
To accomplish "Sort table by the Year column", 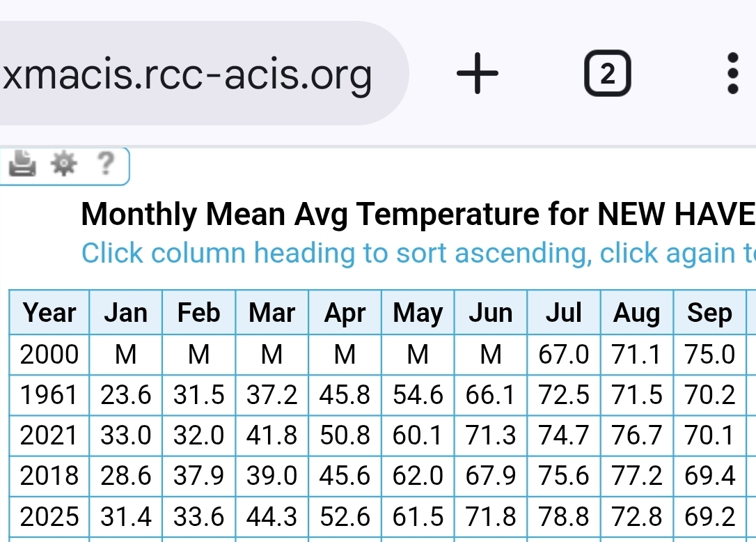I will (x=49, y=313).
